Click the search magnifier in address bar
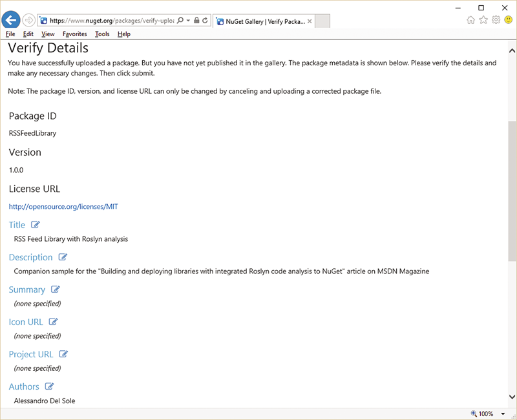 point(180,21)
